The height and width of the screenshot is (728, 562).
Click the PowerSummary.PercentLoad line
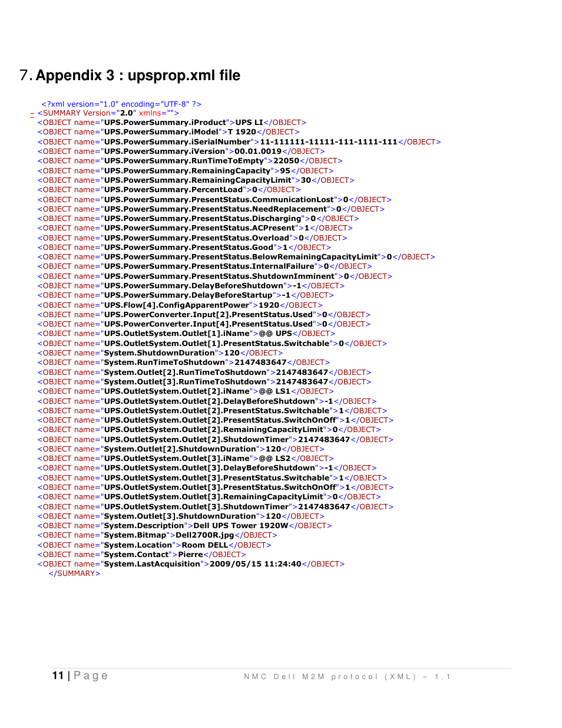[169, 190]
